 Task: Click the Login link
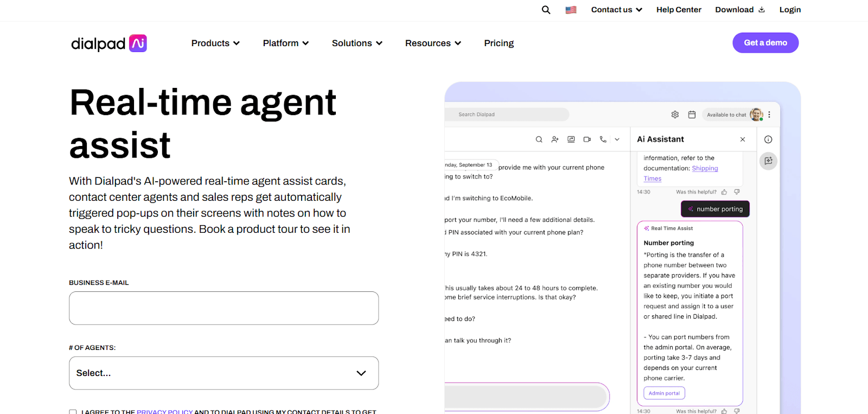[790, 10]
